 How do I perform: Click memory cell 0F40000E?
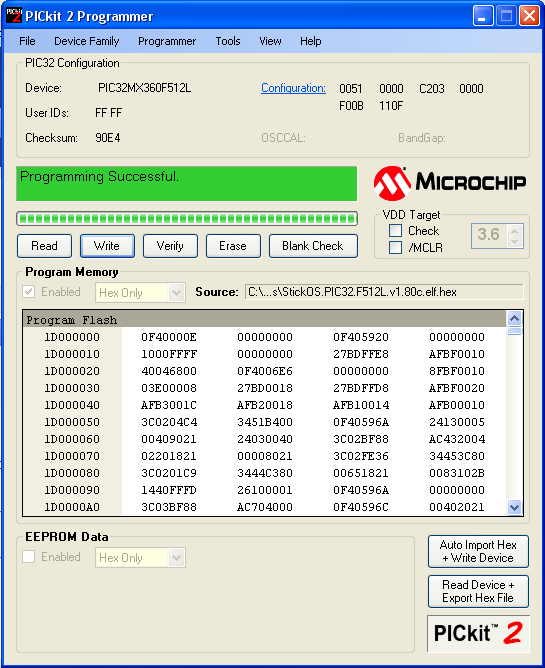point(169,337)
